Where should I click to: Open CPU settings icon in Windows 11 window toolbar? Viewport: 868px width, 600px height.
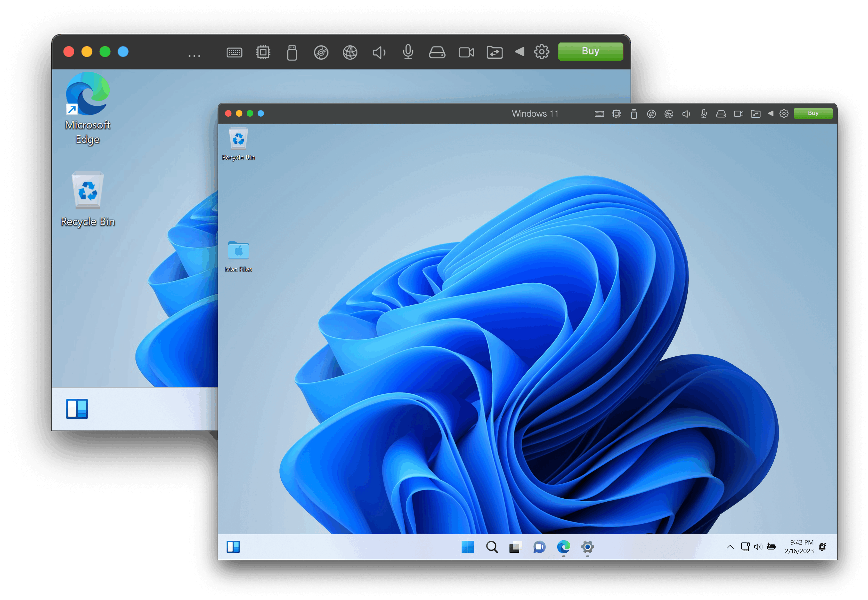pos(617,113)
